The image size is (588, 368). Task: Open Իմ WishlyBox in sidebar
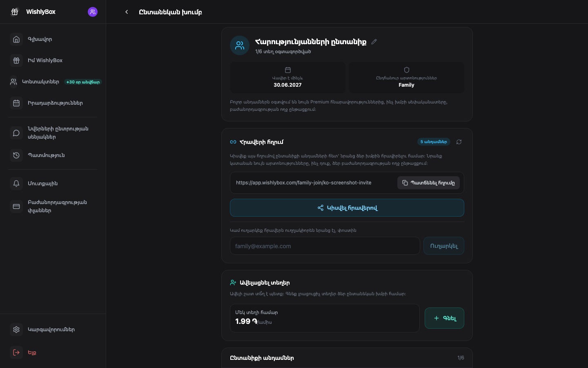pyautogui.click(x=53, y=61)
